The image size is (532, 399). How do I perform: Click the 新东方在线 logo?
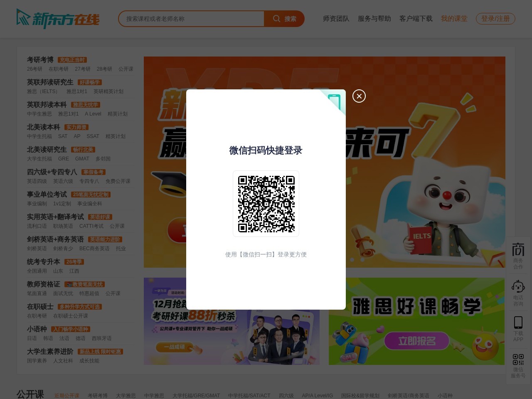pos(58,19)
